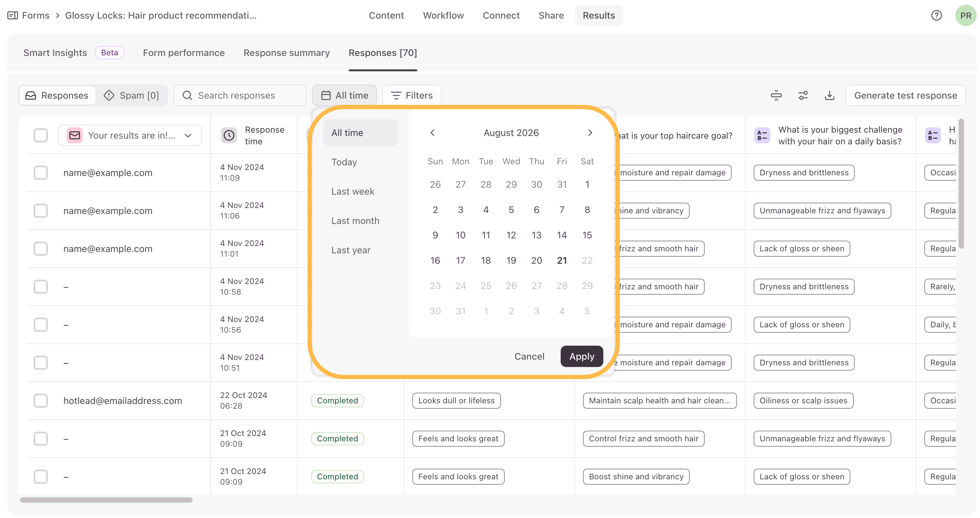Viewport: 980px width, 518px height.
Task: Select the checkbox for the 10:58 response
Action: (x=41, y=287)
